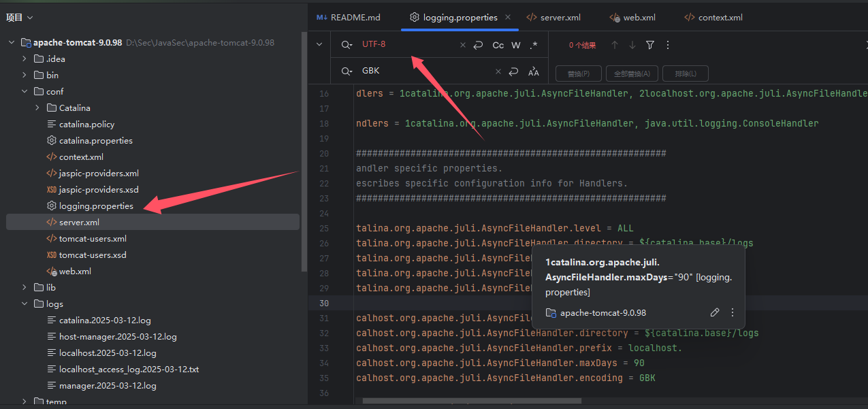
Task: Select jaspic-providers.xml file
Action: coord(99,173)
